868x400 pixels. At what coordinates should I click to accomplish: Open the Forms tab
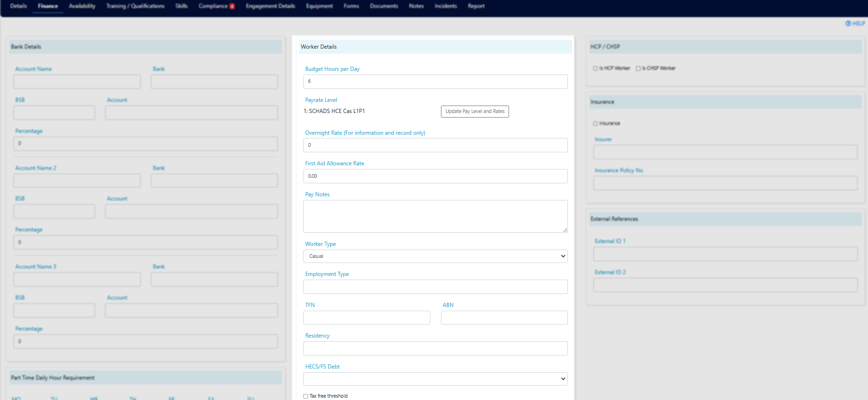351,6
